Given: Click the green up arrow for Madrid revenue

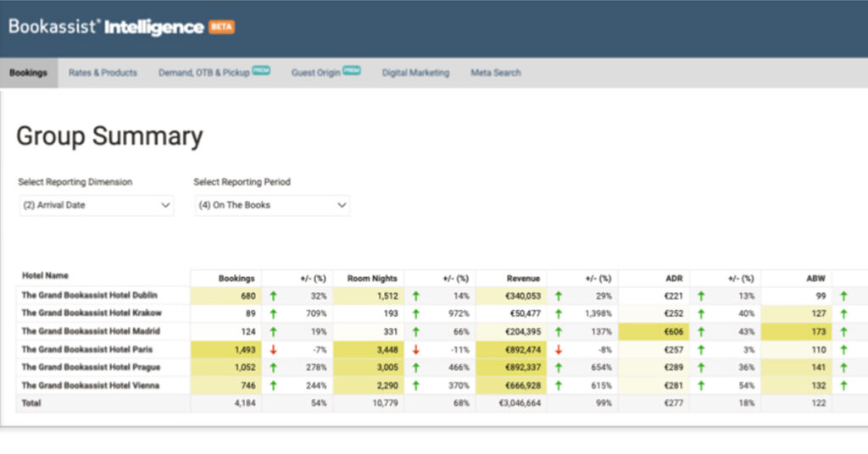Looking at the screenshot, I should pos(558,332).
